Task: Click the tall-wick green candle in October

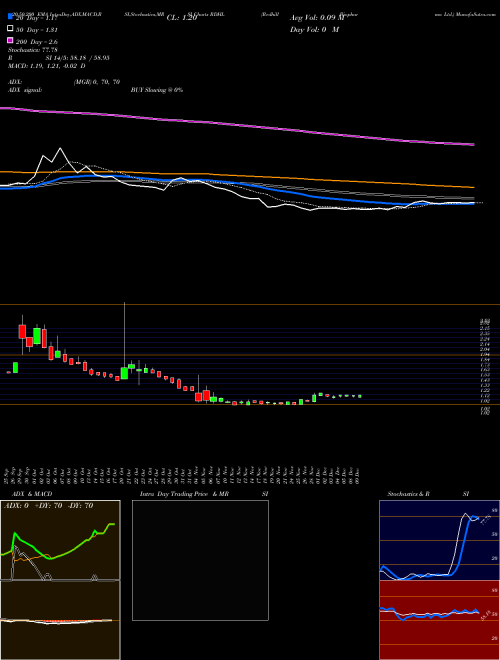Action: [124, 373]
